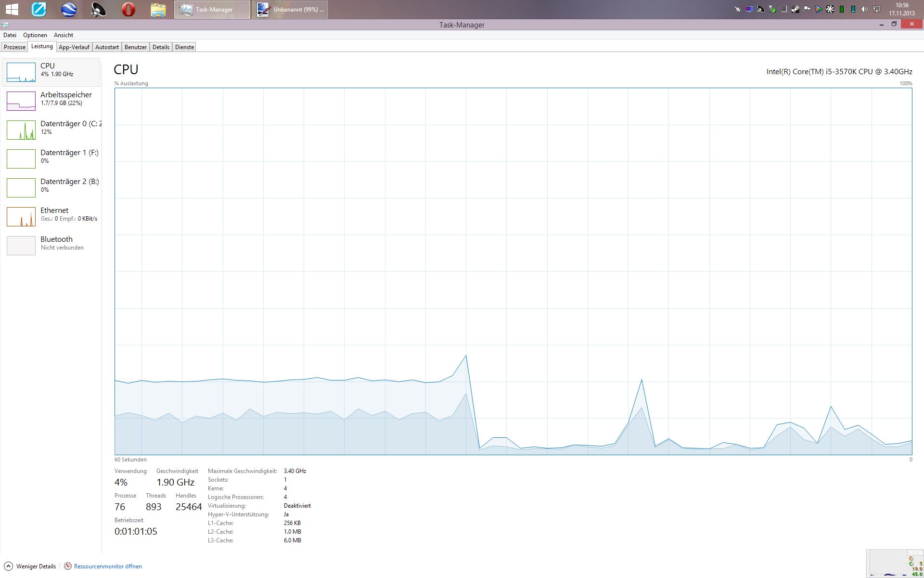Open the Optionen menu
924x578 pixels.
(x=35, y=35)
